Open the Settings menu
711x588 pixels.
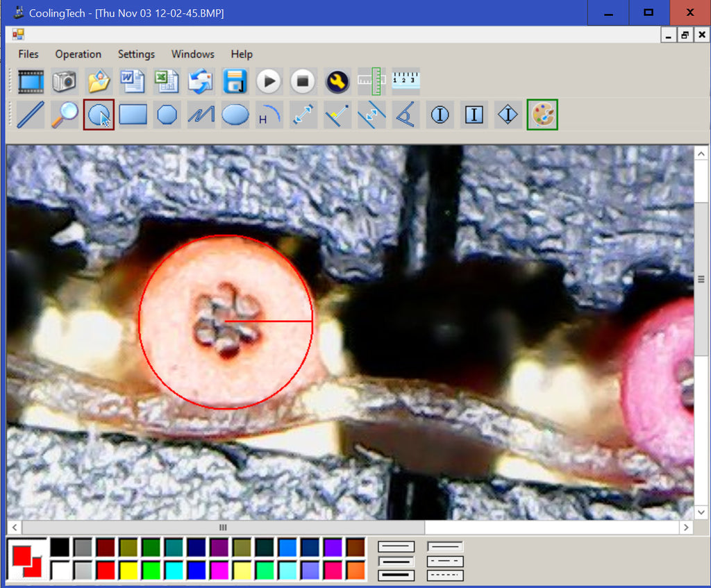pyautogui.click(x=136, y=54)
